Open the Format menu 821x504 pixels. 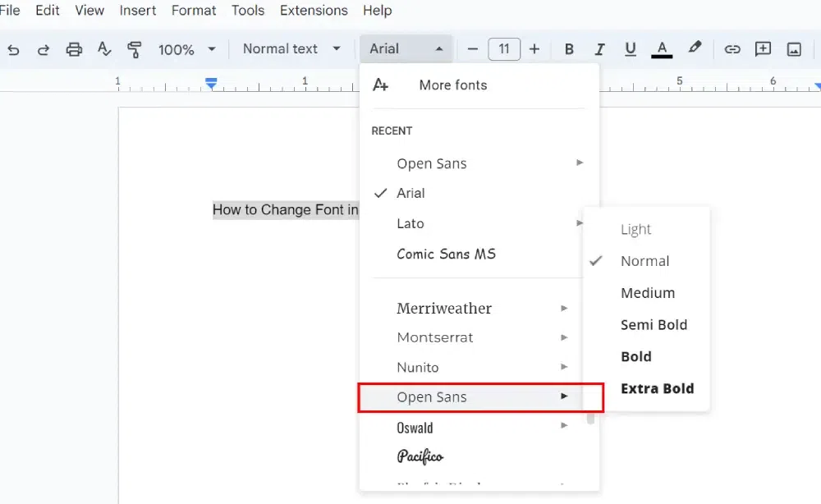(194, 11)
